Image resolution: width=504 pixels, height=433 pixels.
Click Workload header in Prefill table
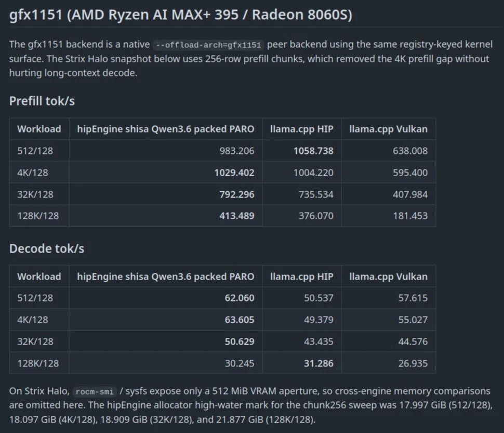pos(39,129)
